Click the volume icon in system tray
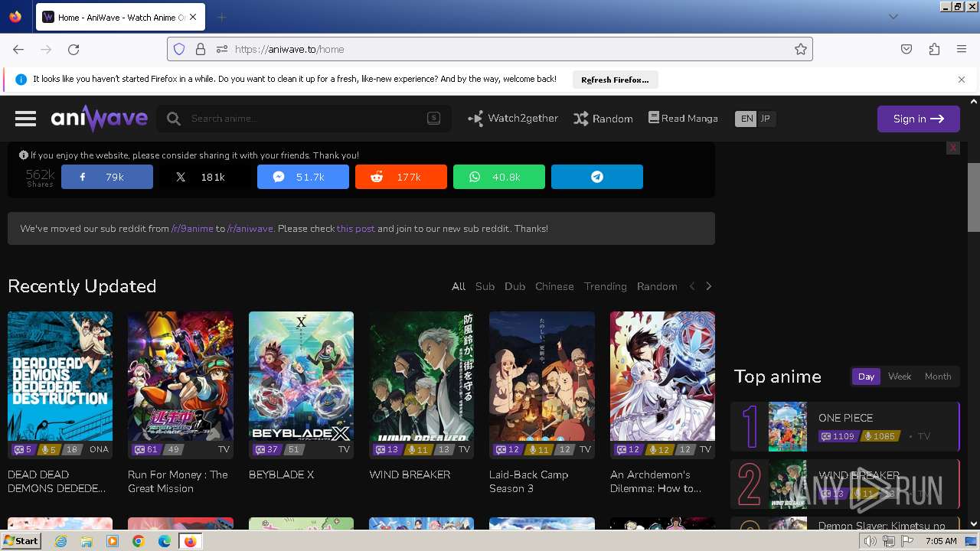Image resolution: width=980 pixels, height=551 pixels. (x=871, y=541)
